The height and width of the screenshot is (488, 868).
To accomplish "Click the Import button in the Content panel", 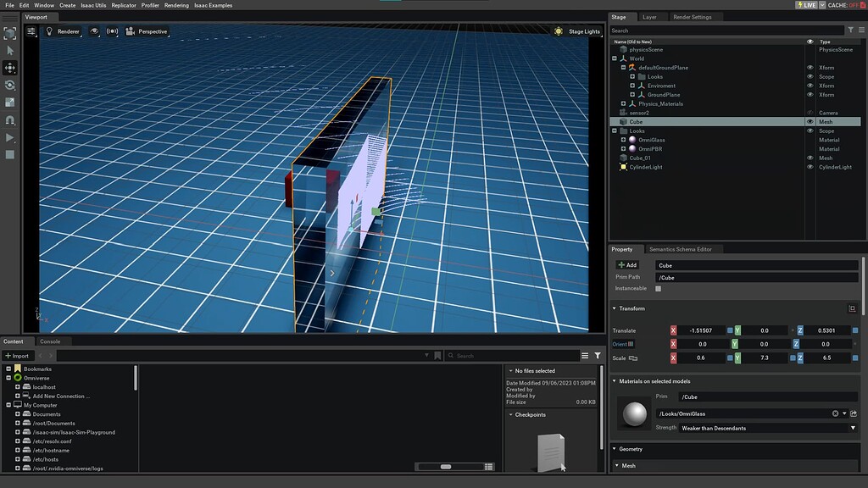I will click(x=17, y=355).
